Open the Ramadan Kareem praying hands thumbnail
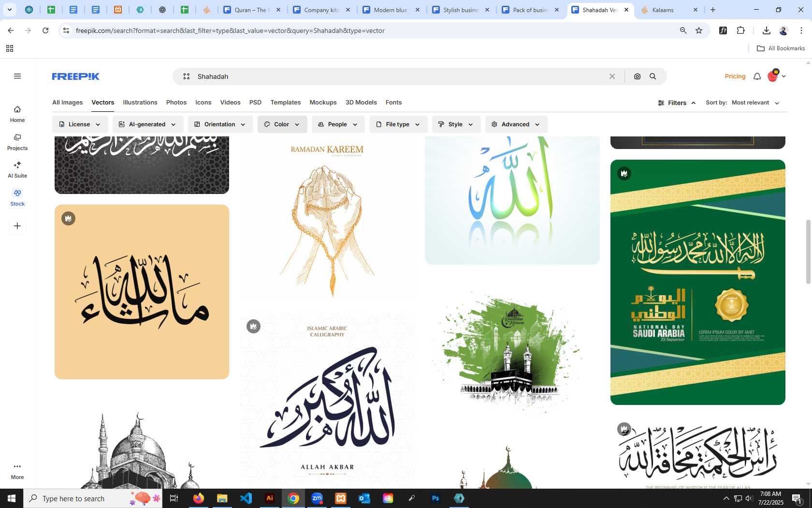 (x=327, y=219)
